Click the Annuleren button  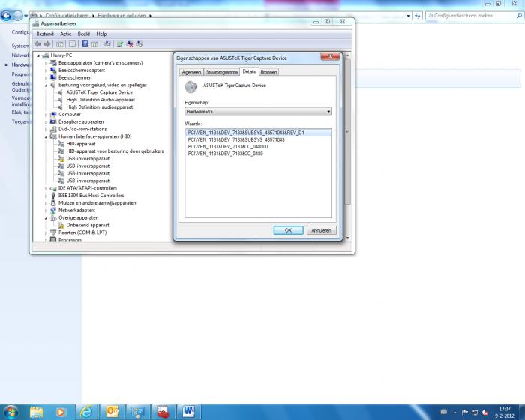322,230
